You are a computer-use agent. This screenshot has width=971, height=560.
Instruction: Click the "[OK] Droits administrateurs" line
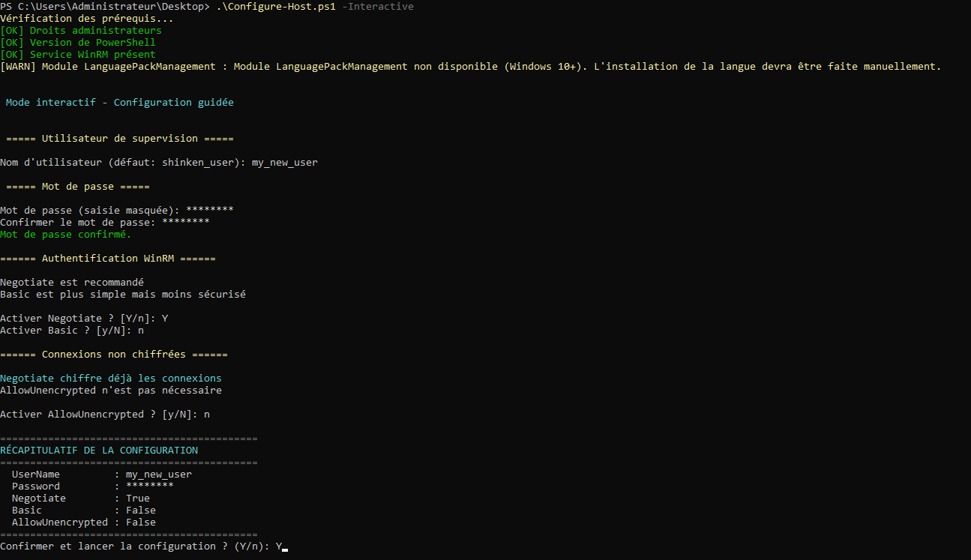81,31
